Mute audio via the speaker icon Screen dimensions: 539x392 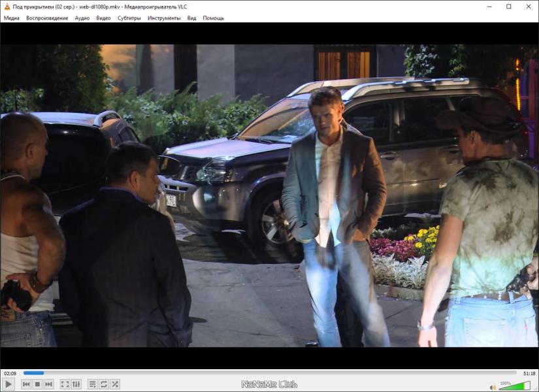(x=493, y=387)
